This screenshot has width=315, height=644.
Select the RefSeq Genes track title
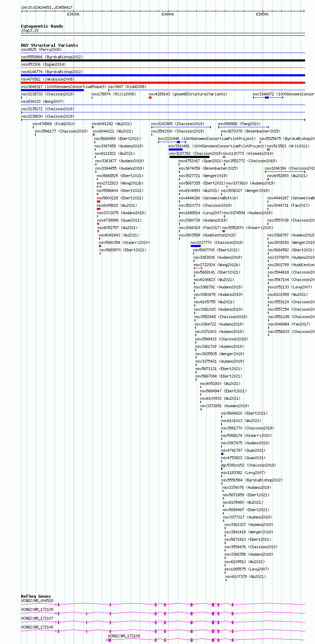click(36, 596)
